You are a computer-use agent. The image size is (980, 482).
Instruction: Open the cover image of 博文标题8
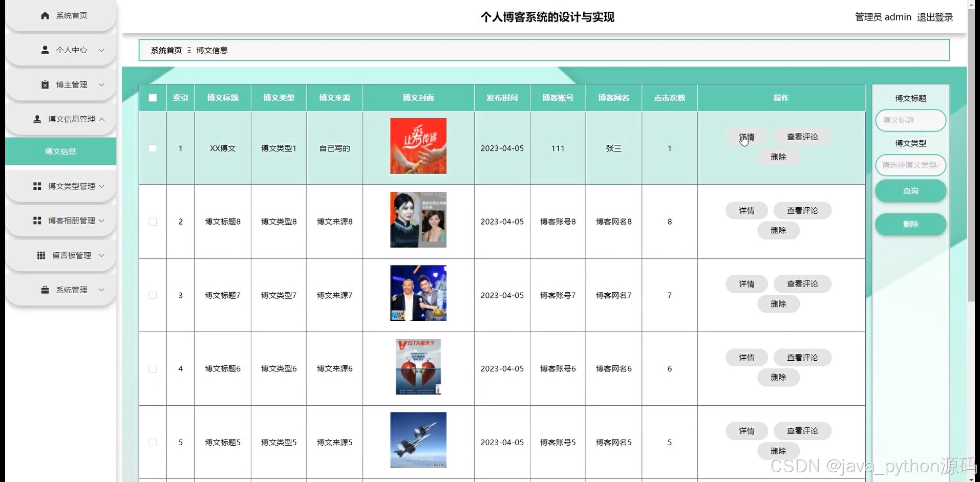pyautogui.click(x=418, y=220)
